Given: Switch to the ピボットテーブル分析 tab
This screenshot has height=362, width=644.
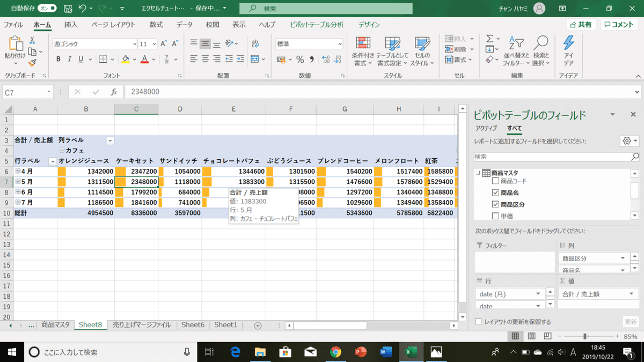Looking at the screenshot, I should [x=317, y=25].
